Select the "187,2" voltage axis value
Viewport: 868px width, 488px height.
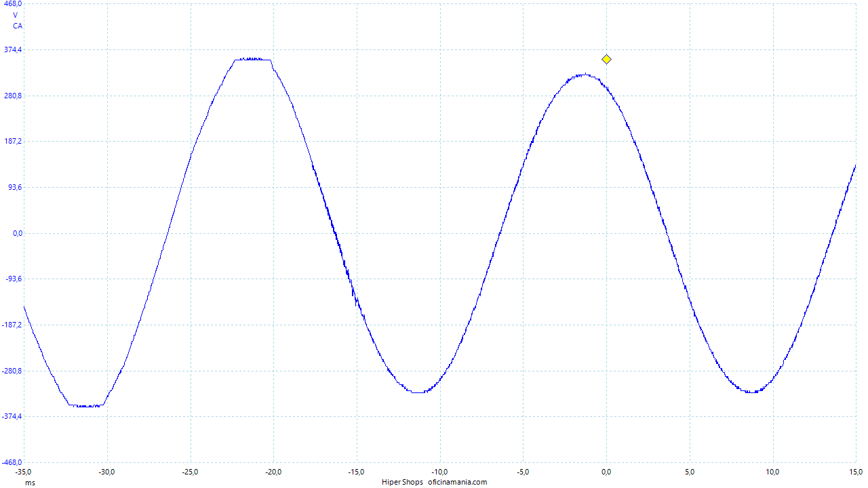click(x=14, y=141)
